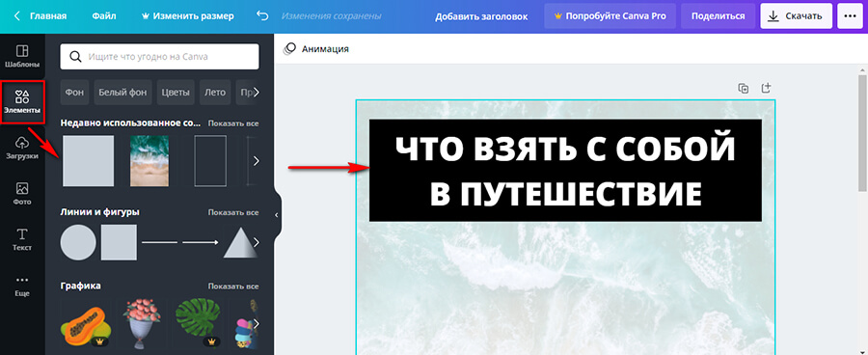Open the Еще more options panel

click(x=22, y=286)
